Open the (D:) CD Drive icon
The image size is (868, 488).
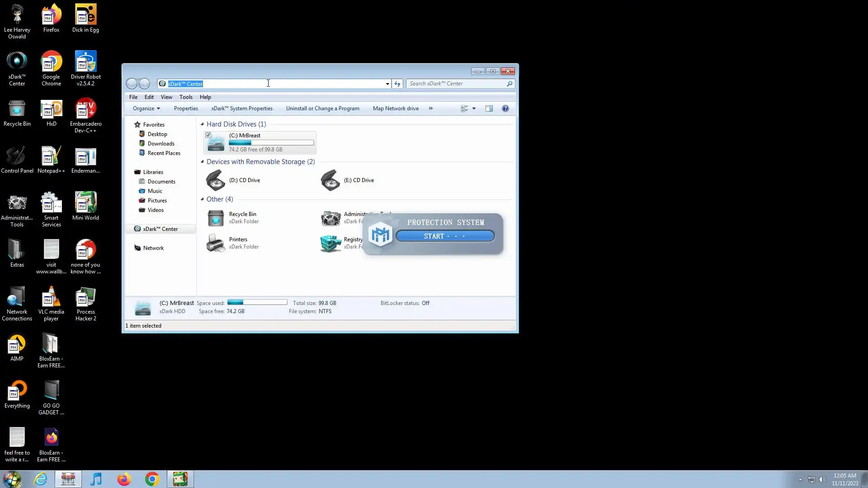(216, 180)
